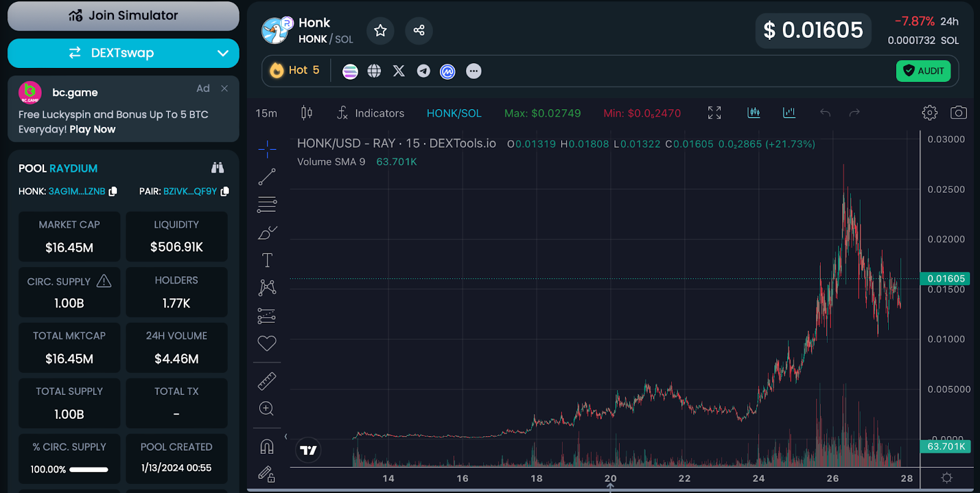This screenshot has height=493, width=980.
Task: Click the $ 0.01605 price display
Action: click(813, 30)
